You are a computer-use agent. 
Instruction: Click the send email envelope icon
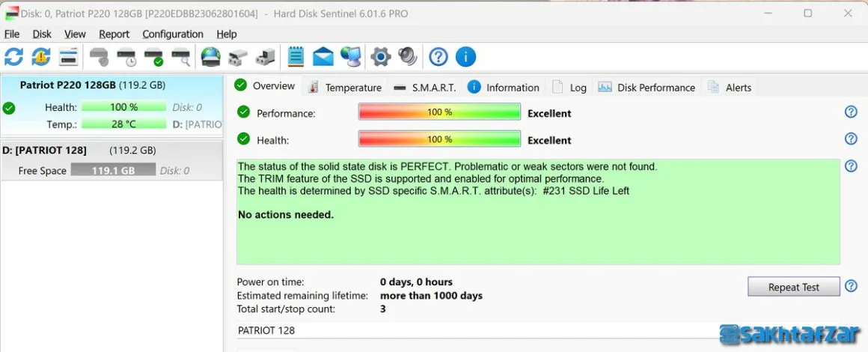click(x=323, y=56)
